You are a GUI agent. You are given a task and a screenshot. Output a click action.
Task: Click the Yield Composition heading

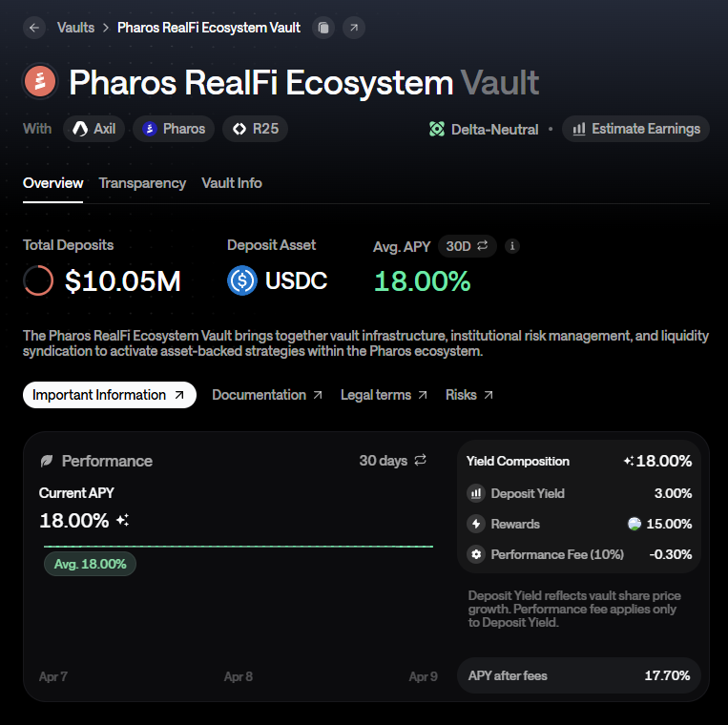pos(518,461)
